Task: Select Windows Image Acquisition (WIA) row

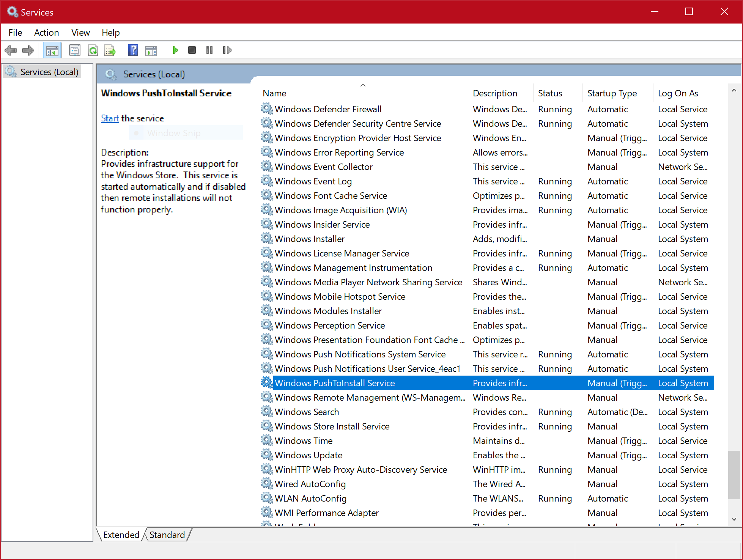Action: tap(487, 210)
